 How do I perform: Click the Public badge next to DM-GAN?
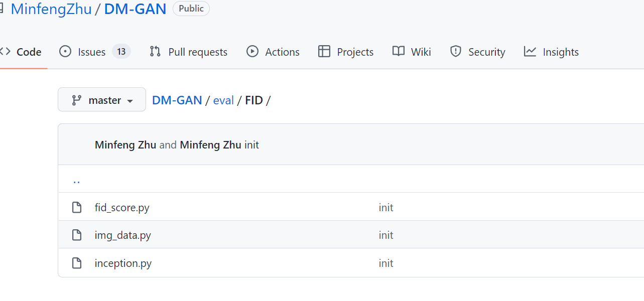(191, 8)
